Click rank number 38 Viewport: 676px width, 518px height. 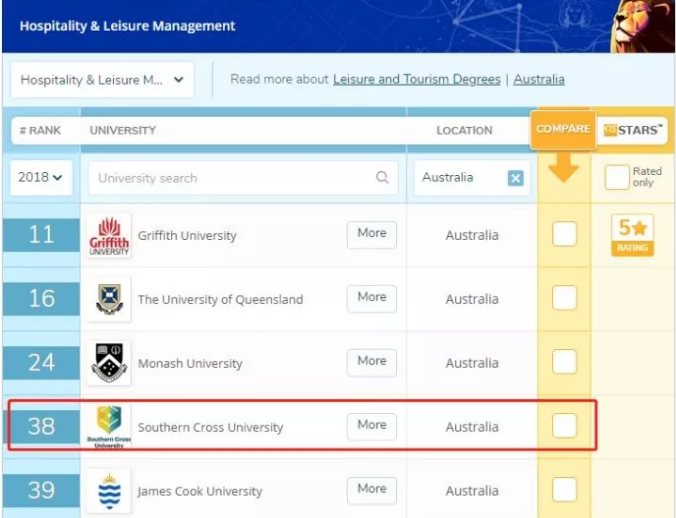[41, 426]
